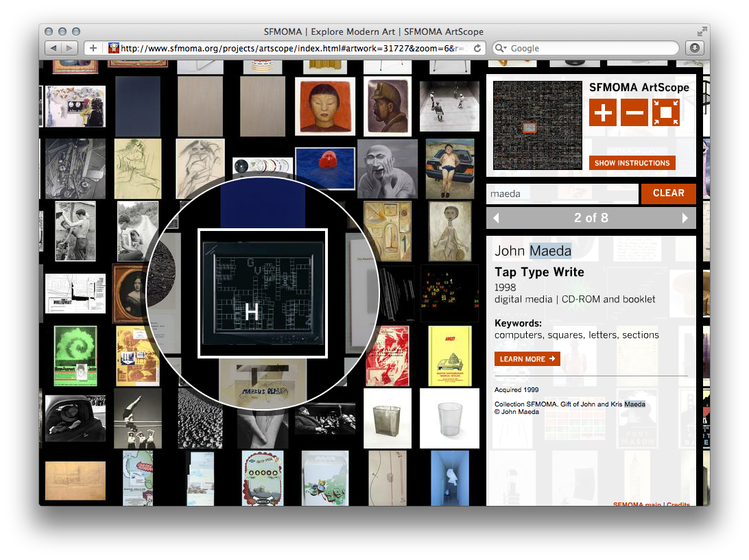
Task: Click the Show Instructions button
Action: coord(632,162)
